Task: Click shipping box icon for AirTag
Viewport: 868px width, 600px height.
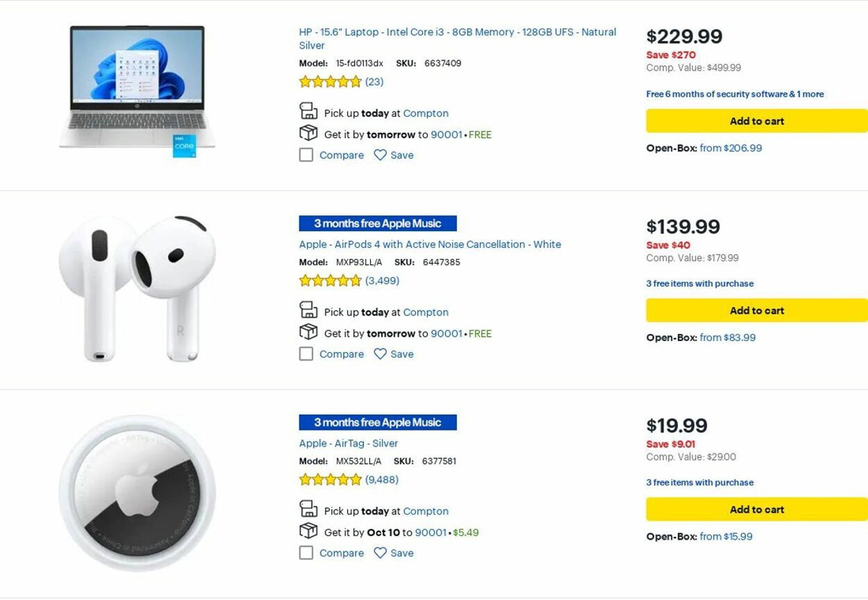Action: (308, 531)
